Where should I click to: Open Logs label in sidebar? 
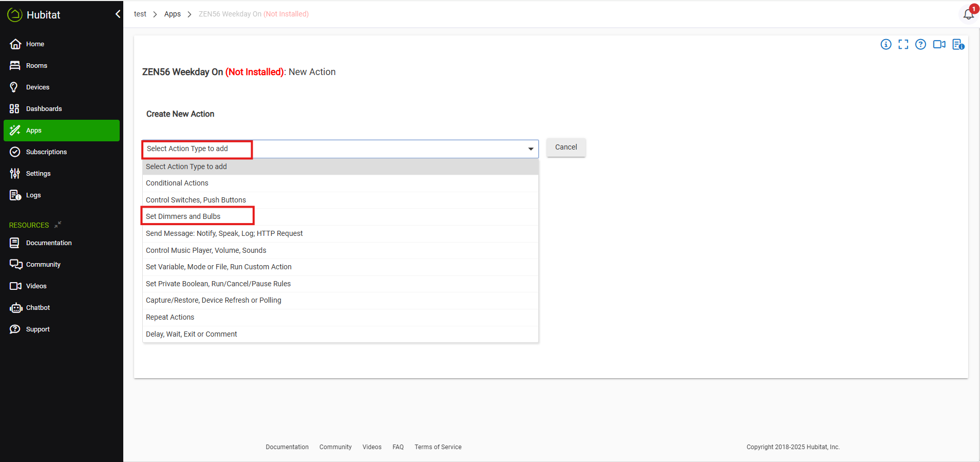[33, 195]
